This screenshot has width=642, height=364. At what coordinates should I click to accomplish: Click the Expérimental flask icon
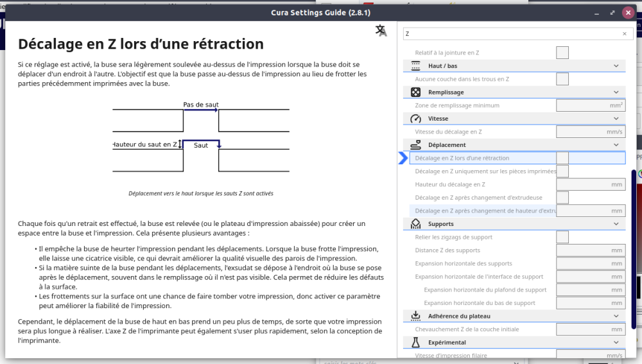point(415,342)
